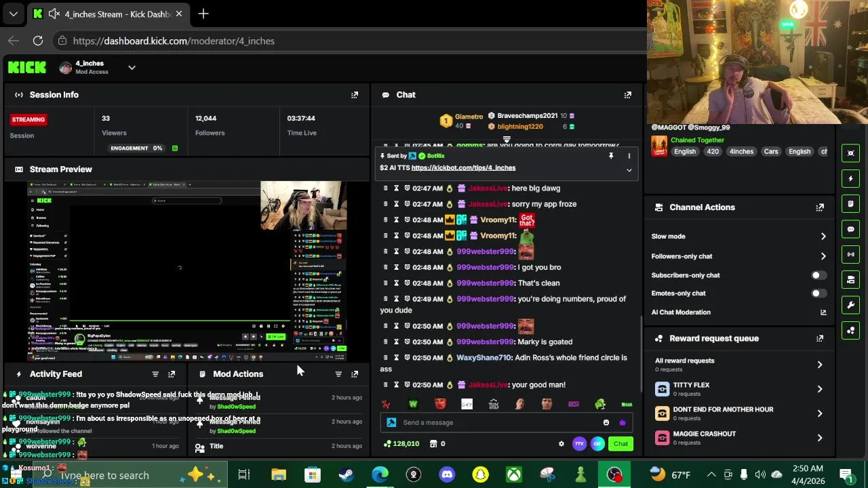Reload the browser page
Screen dimensions: 868x488
point(38,41)
